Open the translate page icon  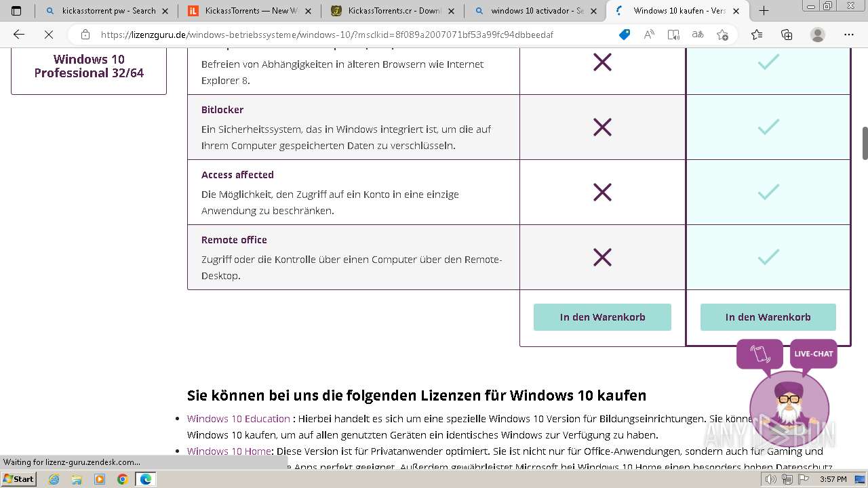[698, 35]
